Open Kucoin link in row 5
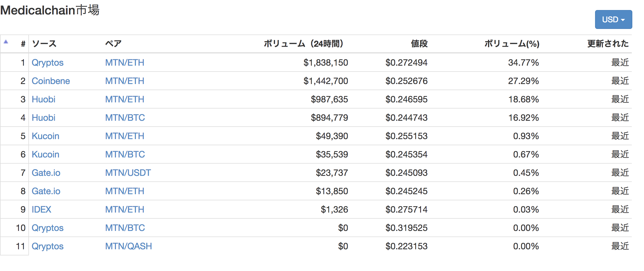 pyautogui.click(x=46, y=136)
